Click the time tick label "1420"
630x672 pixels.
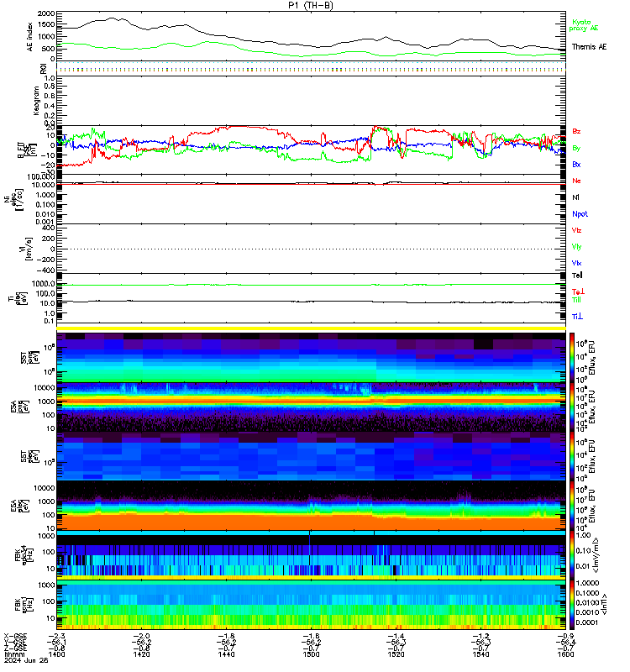(141, 654)
